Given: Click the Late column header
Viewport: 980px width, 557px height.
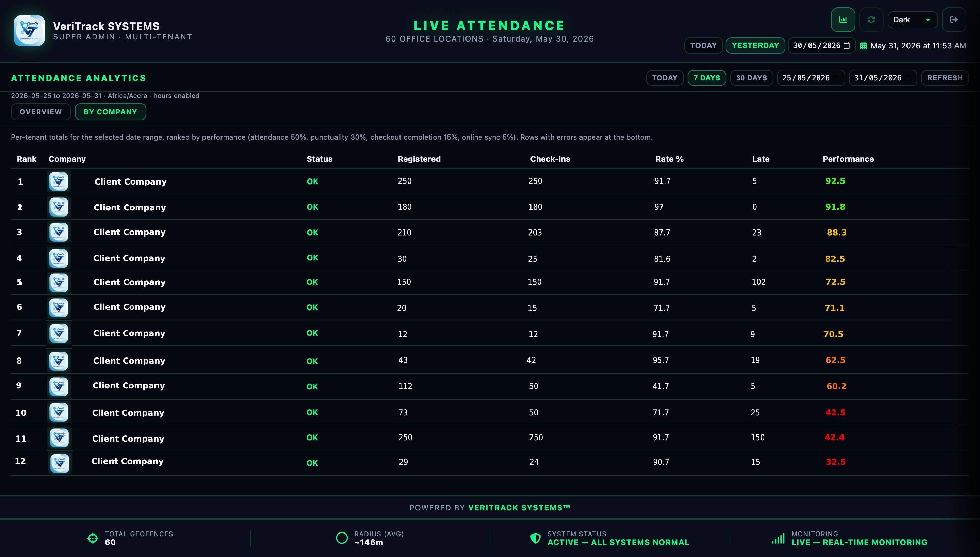Looking at the screenshot, I should click(761, 159).
